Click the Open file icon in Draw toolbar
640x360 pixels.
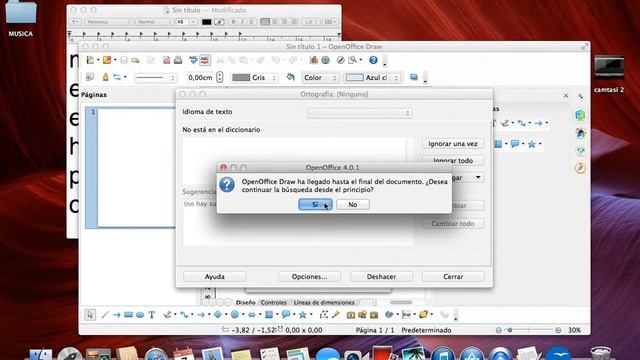coord(107,60)
